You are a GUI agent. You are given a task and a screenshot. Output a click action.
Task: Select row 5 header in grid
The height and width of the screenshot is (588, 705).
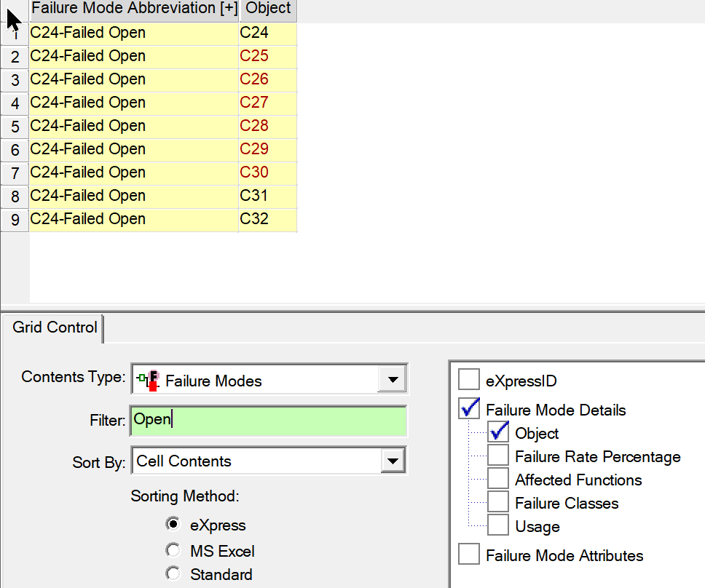point(15,126)
